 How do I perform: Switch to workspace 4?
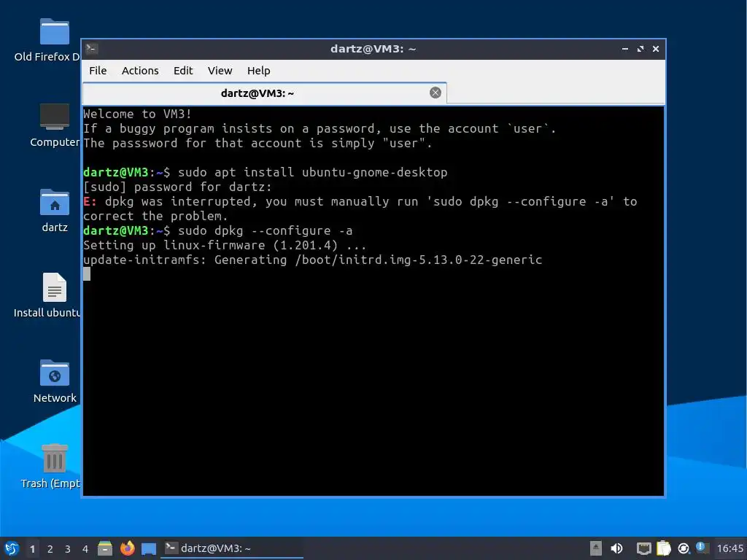click(x=85, y=549)
